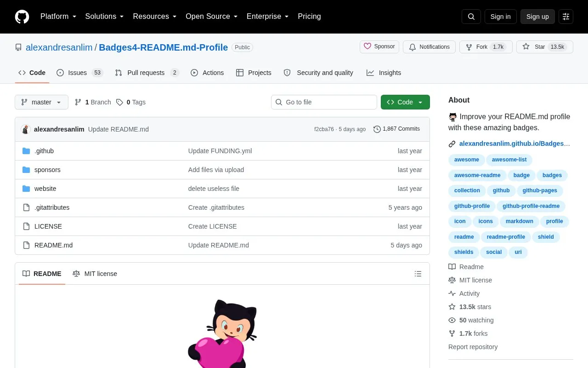Expand the Solutions menu
588x368 pixels.
pos(105,17)
